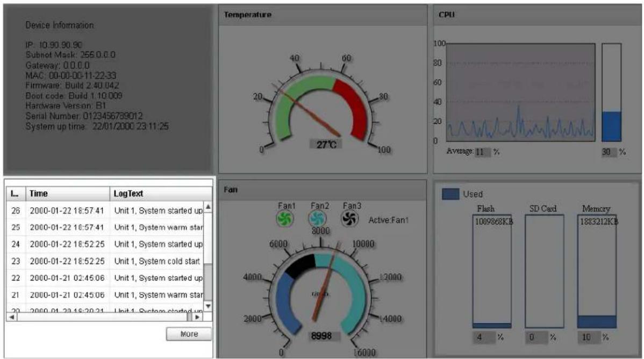Click the SD Card usage bar
Image resolution: width=644 pixels, height=359 pixels.
pos(544,271)
